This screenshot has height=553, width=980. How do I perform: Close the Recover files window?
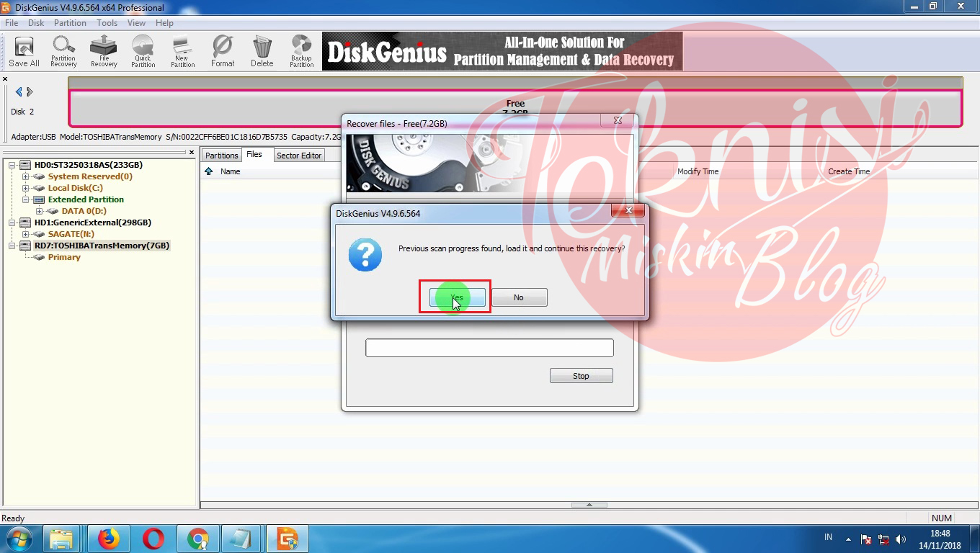[x=618, y=120]
